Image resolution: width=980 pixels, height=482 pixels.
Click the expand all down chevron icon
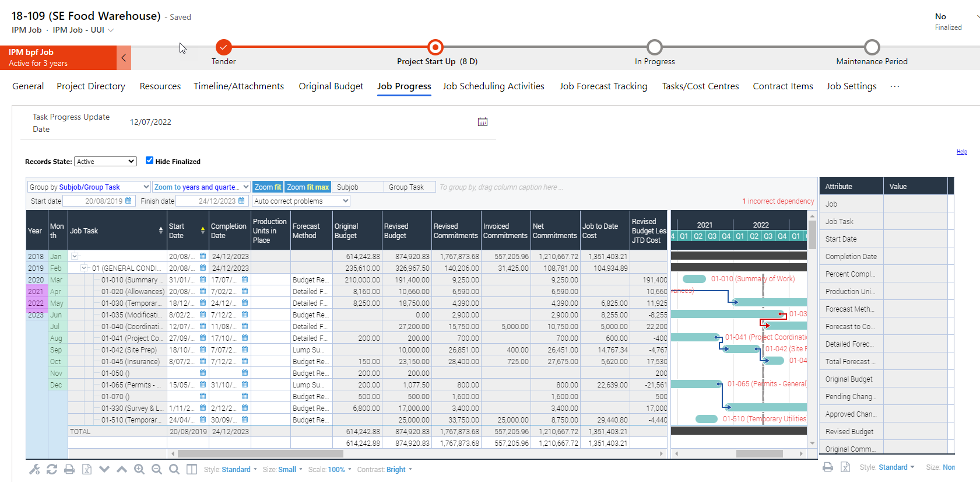tap(104, 469)
